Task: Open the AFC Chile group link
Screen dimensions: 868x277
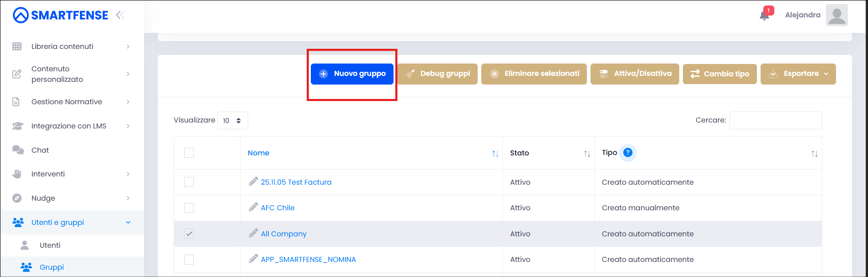Action: [277, 208]
